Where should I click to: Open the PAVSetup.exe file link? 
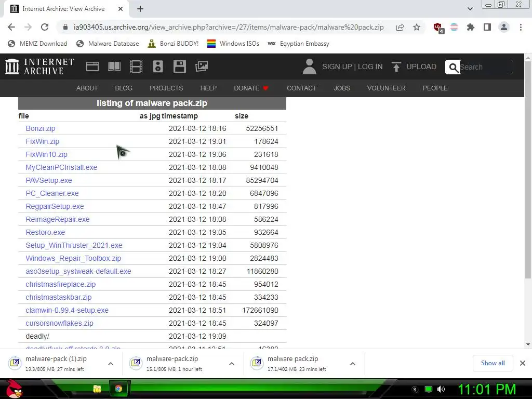point(49,180)
